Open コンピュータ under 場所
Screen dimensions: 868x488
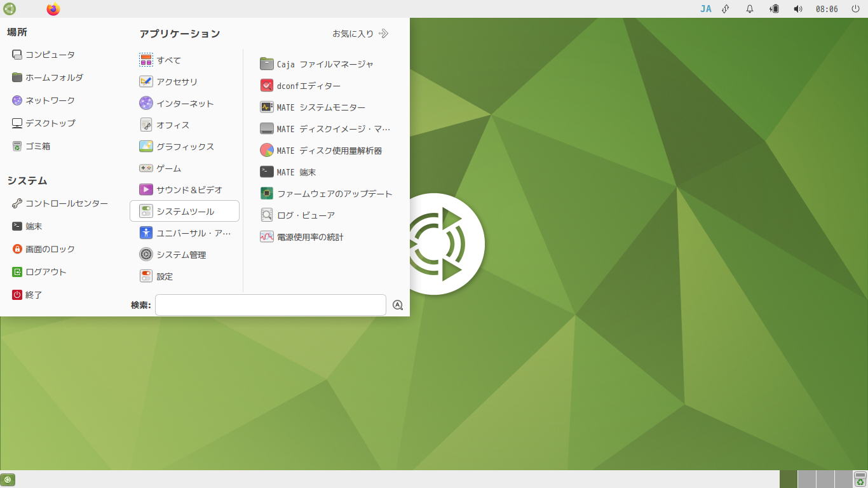pos(43,55)
